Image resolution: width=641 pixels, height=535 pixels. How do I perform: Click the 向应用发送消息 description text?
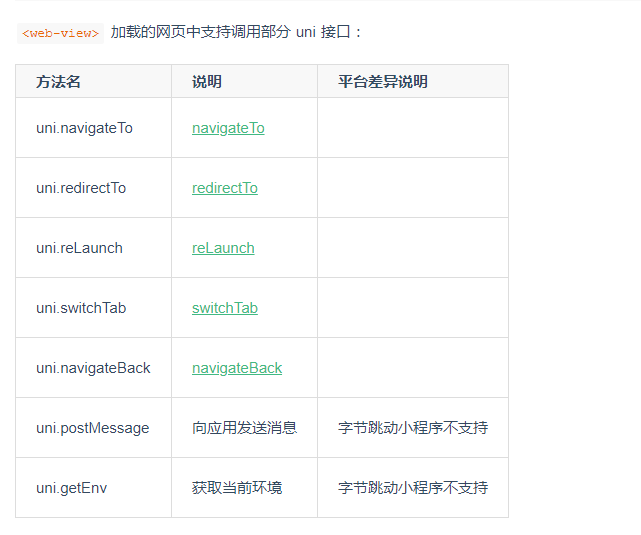click(244, 428)
